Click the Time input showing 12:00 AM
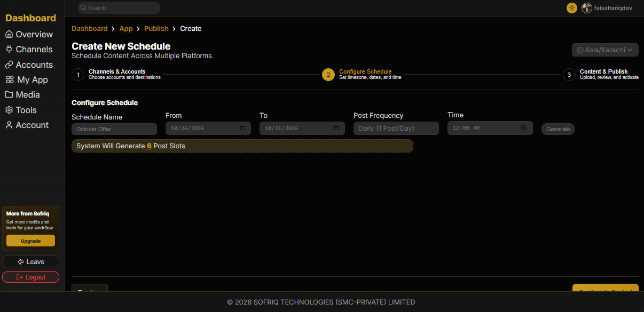This screenshot has height=312, width=644. coord(490,128)
